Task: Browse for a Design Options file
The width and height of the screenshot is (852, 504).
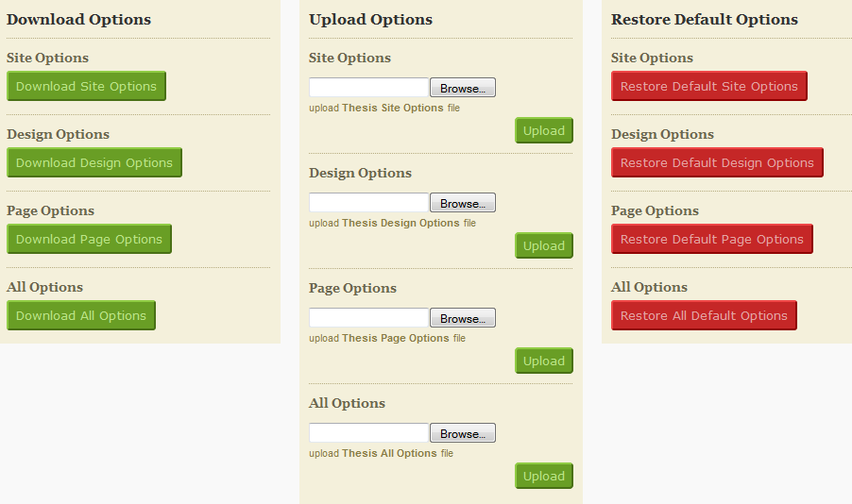Action: tap(463, 203)
